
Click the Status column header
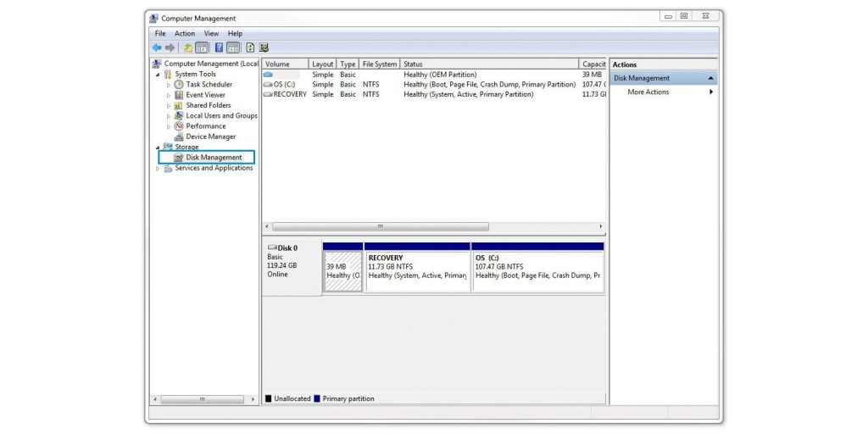[x=489, y=64]
